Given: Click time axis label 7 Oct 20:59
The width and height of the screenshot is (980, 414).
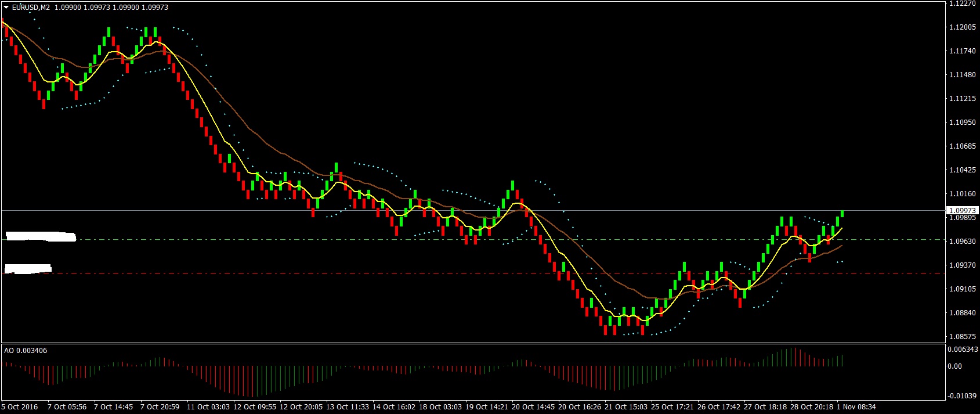Looking at the screenshot, I should [160, 407].
